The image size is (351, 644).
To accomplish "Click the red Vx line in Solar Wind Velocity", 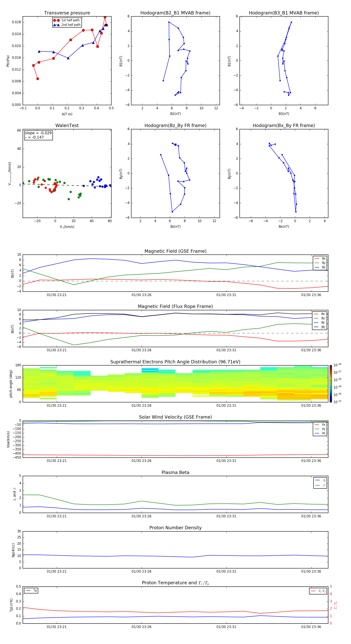I will (x=175, y=455).
